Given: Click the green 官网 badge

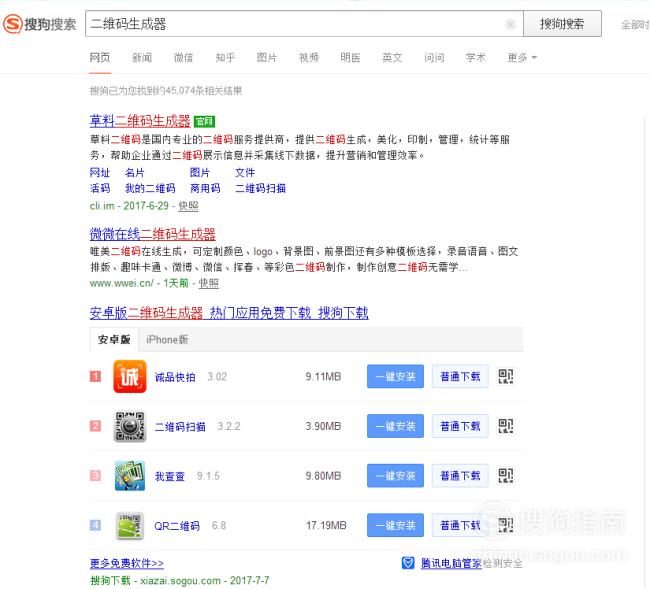Looking at the screenshot, I should (x=204, y=121).
